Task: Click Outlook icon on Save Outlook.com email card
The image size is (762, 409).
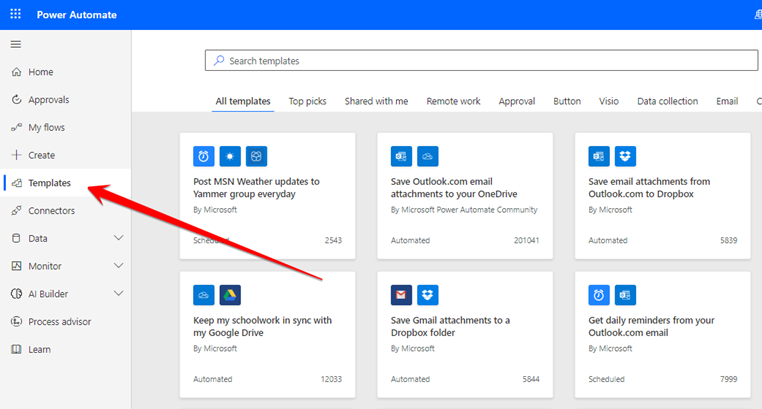Action: coord(401,156)
